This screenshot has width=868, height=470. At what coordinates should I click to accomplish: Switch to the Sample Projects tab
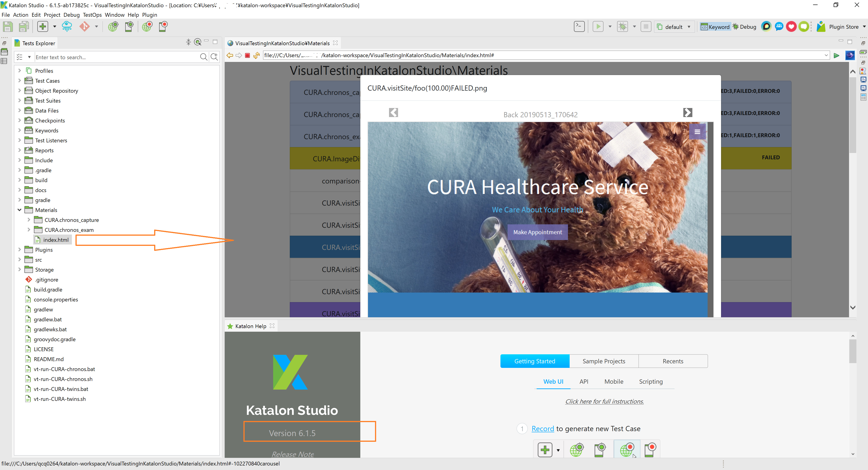[604, 361]
